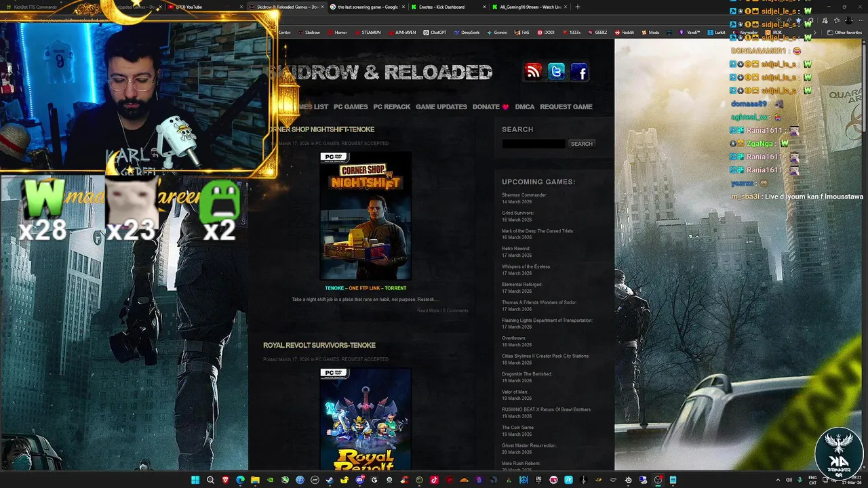Image resolution: width=868 pixels, height=488 pixels.
Task: Open 1337x bookmark
Action: coord(571,33)
